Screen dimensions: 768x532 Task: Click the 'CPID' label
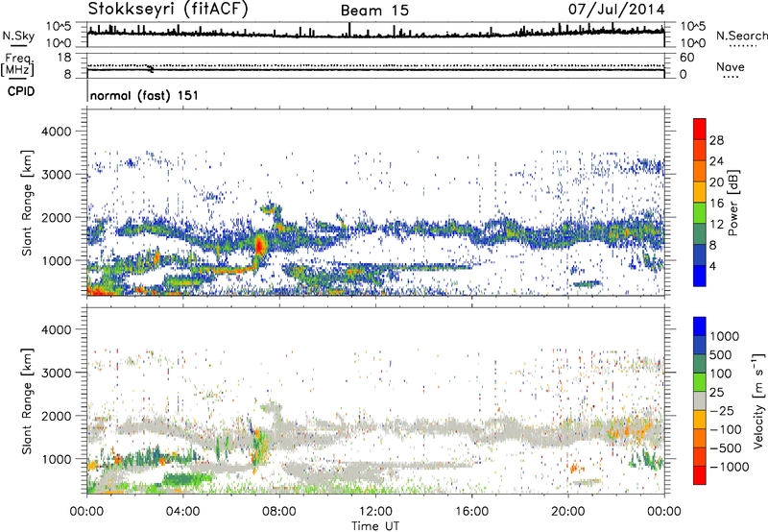(x=21, y=91)
